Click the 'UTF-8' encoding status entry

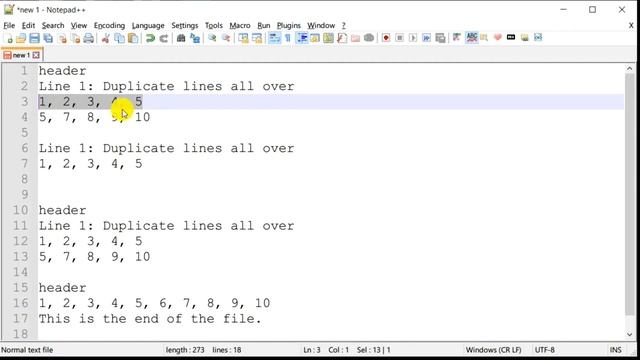pos(544,350)
